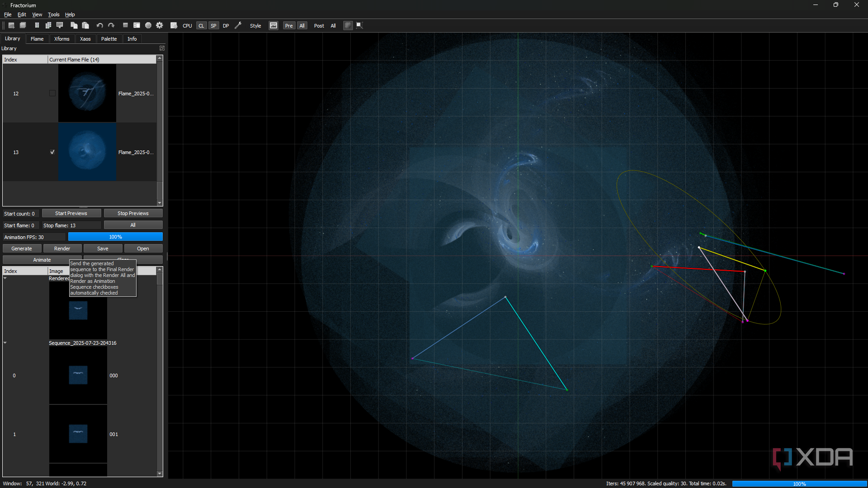Undo the last change with the undo arrow
Screen dimensions: 868x488
click(x=99, y=26)
